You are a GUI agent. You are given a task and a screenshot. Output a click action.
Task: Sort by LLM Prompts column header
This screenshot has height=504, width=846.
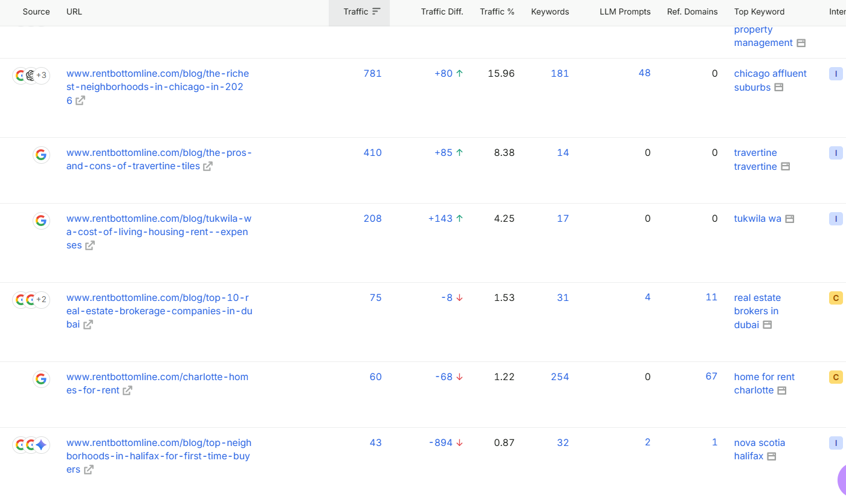pos(625,12)
